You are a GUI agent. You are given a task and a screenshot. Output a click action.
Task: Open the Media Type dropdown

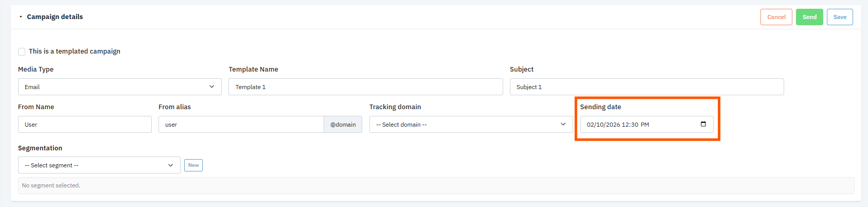(x=119, y=87)
